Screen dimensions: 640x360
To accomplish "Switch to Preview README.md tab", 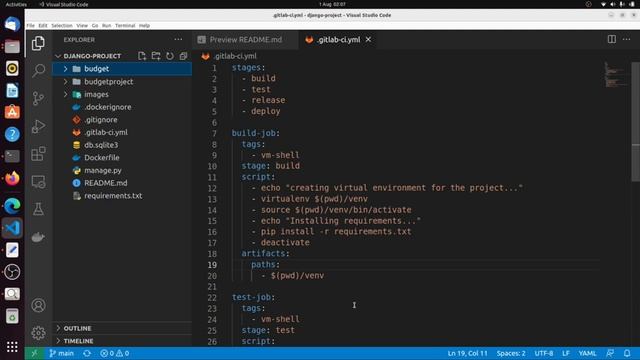I will coord(245,40).
